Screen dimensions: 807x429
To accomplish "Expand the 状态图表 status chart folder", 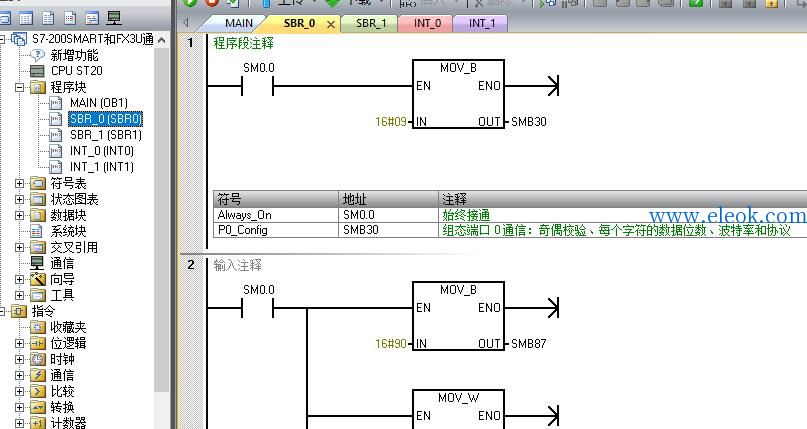I will click(x=20, y=199).
